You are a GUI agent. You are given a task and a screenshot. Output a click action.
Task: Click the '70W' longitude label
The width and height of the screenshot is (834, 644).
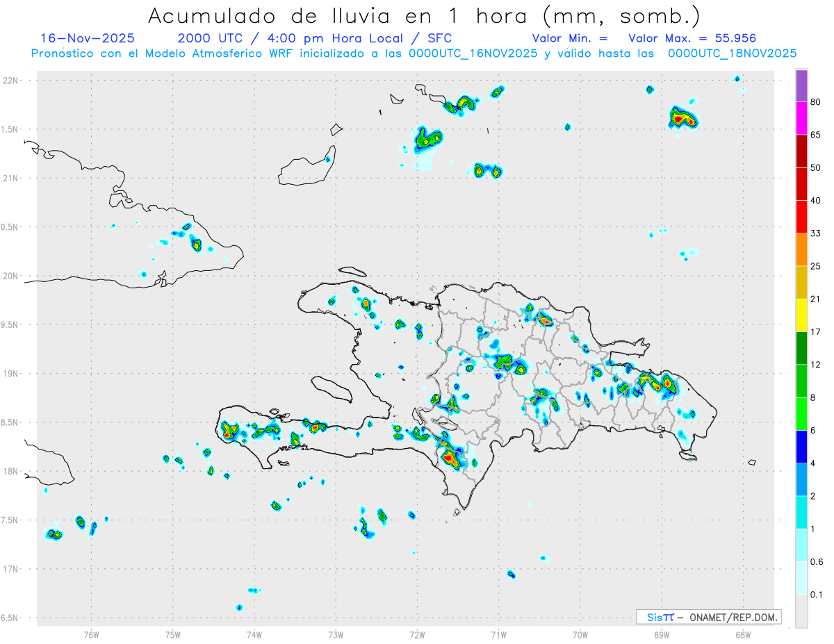(x=580, y=634)
